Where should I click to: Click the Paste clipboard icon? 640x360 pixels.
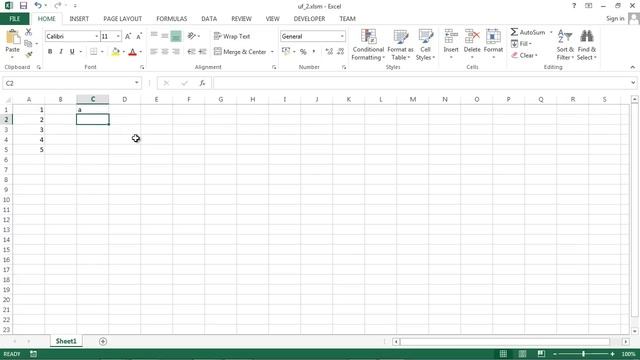point(13,38)
